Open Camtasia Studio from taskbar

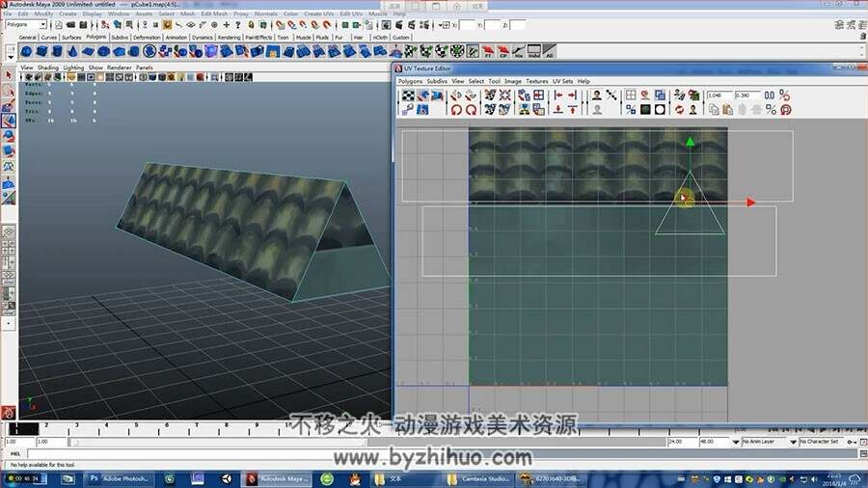pos(477,478)
